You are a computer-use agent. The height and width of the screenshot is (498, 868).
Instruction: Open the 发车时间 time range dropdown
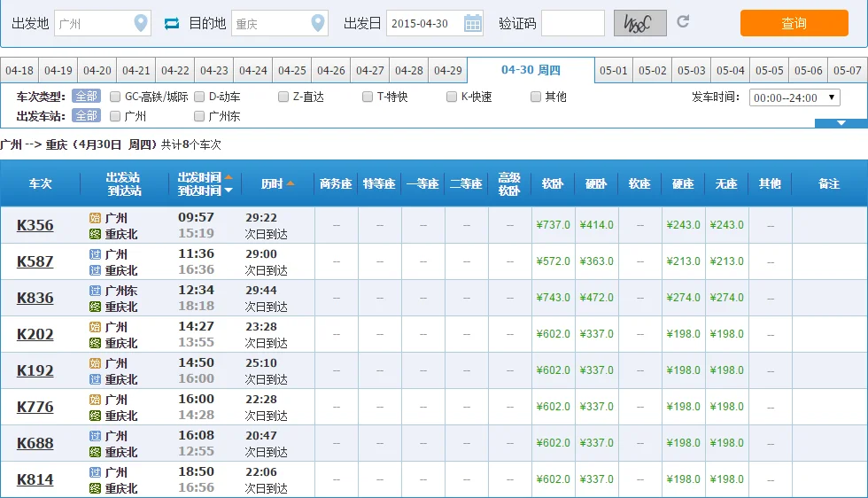tap(795, 97)
